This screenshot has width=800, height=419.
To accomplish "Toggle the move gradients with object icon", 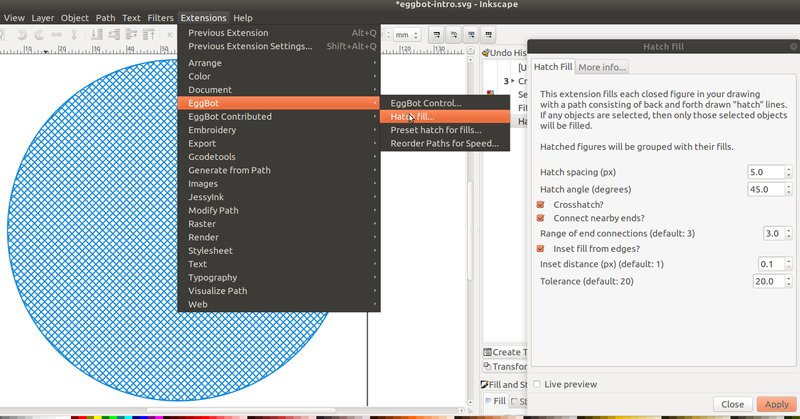I will pos(471,35).
